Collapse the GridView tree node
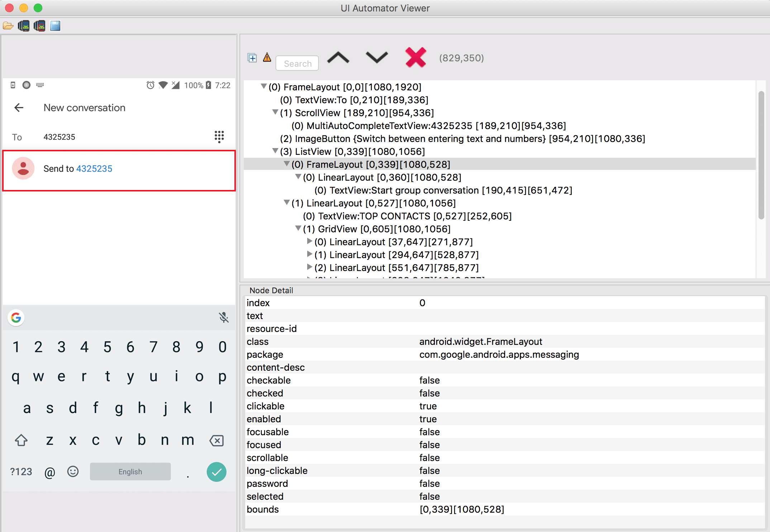770x532 pixels. (x=298, y=229)
